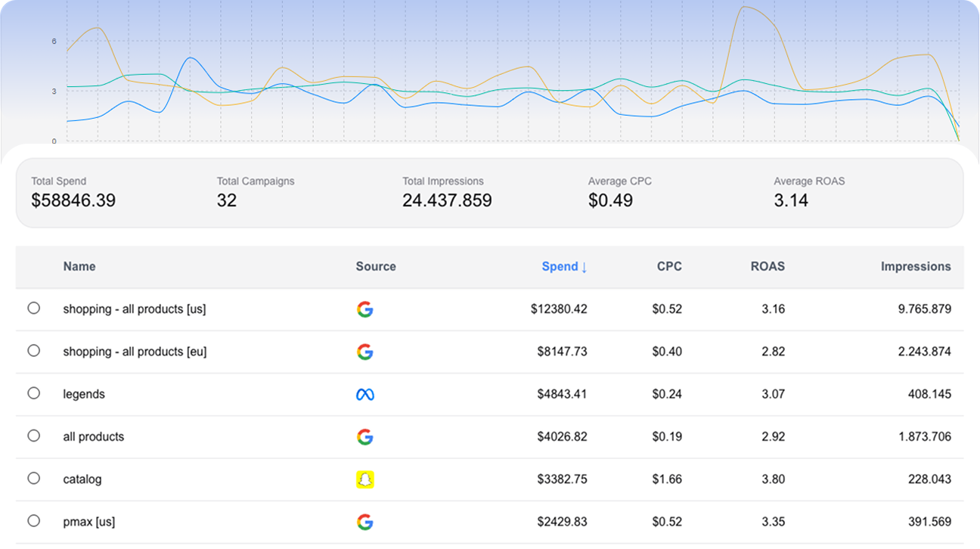Click impressions cell 2.243.874
This screenshot has height=549, width=980.
point(924,352)
